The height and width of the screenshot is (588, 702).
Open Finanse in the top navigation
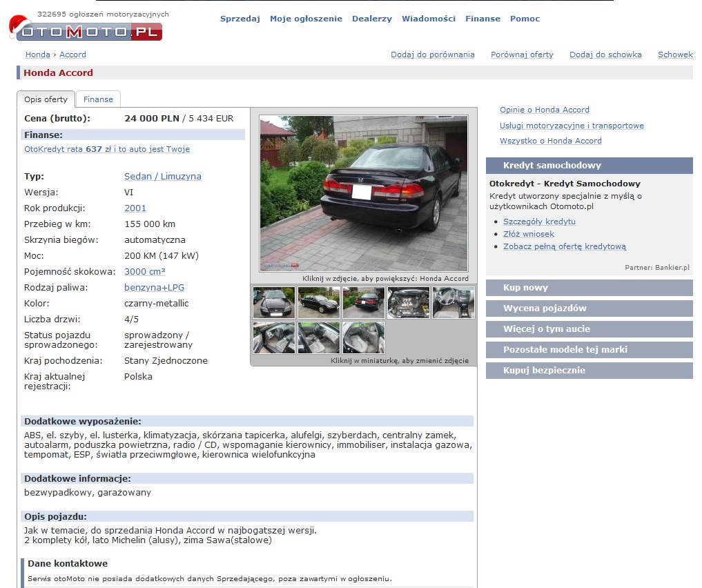tap(482, 19)
